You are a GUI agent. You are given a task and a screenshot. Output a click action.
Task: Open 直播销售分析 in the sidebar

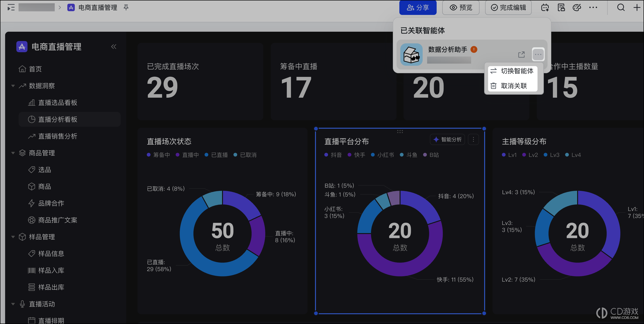click(69, 136)
